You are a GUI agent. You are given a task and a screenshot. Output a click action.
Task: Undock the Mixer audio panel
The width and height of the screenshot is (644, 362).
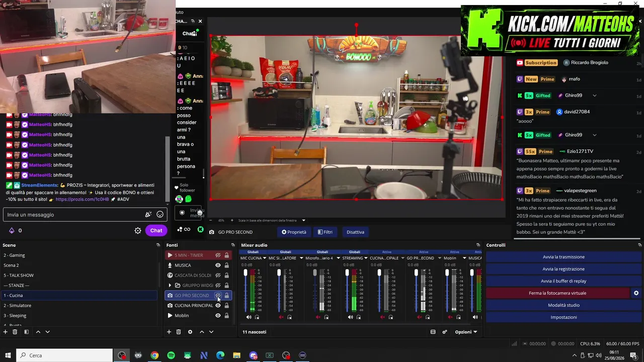pos(478,245)
